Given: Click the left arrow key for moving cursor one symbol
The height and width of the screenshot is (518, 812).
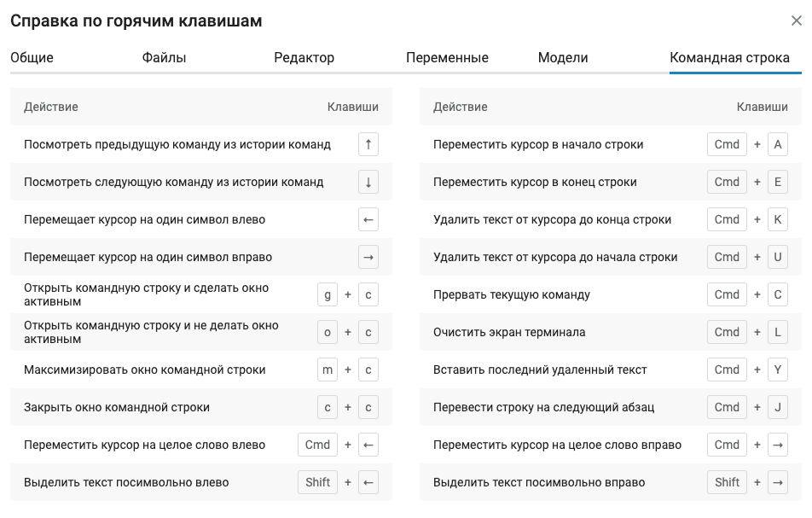Looking at the screenshot, I should click(x=368, y=219).
